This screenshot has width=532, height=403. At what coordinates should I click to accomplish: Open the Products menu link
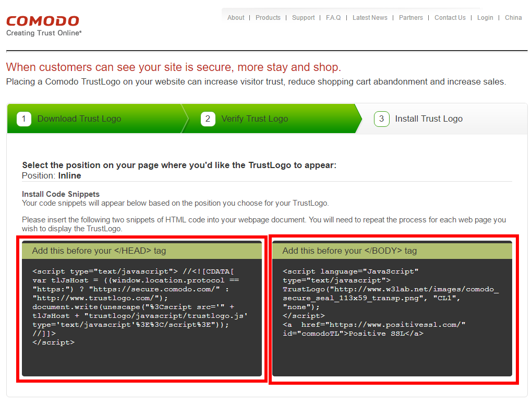268,18
